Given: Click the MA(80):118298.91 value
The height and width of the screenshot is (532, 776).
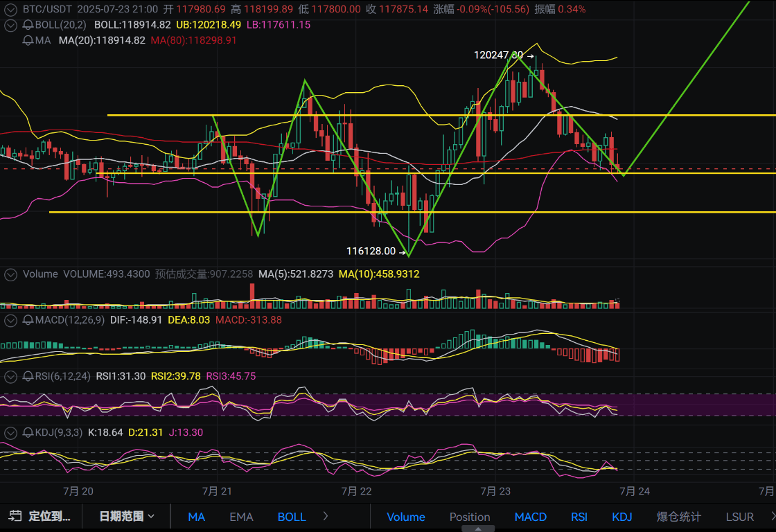Looking at the screenshot, I should [x=193, y=41].
